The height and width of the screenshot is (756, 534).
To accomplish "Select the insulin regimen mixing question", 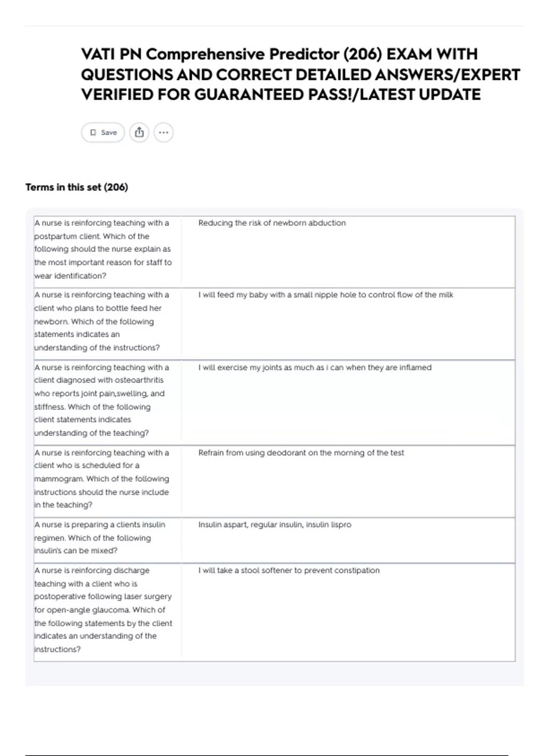I will coord(100,537).
